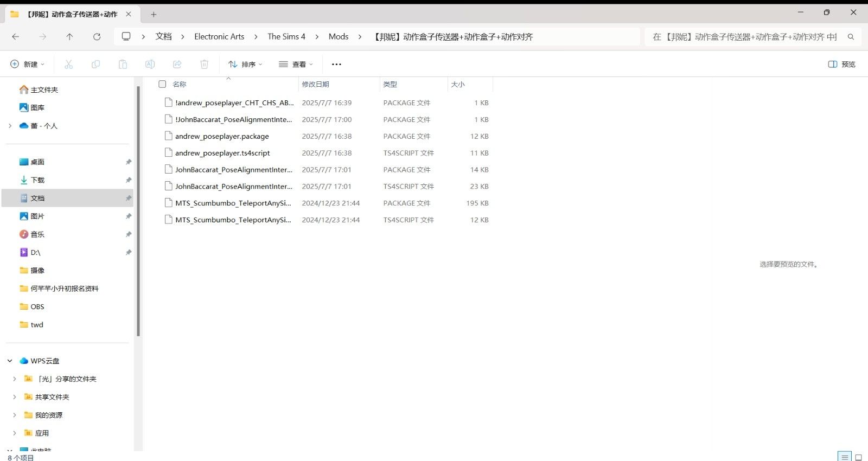
Task: Click the Rename icon in toolbar
Action: [x=150, y=64]
